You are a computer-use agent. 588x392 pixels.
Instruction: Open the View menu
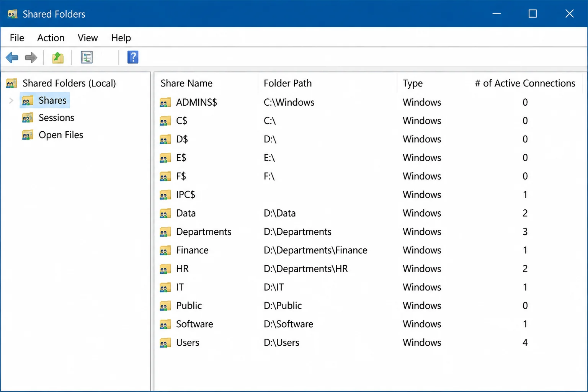click(88, 38)
